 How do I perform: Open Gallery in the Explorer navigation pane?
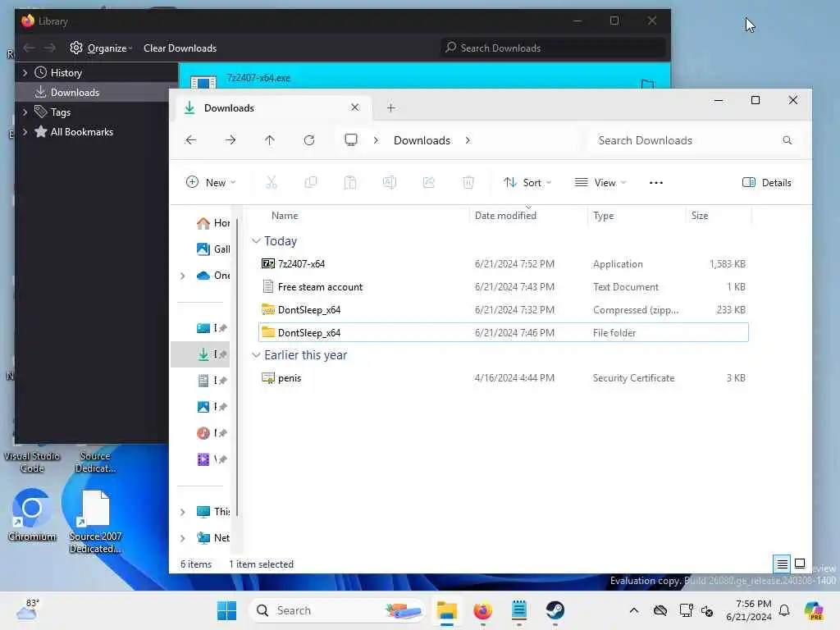pyautogui.click(x=213, y=249)
